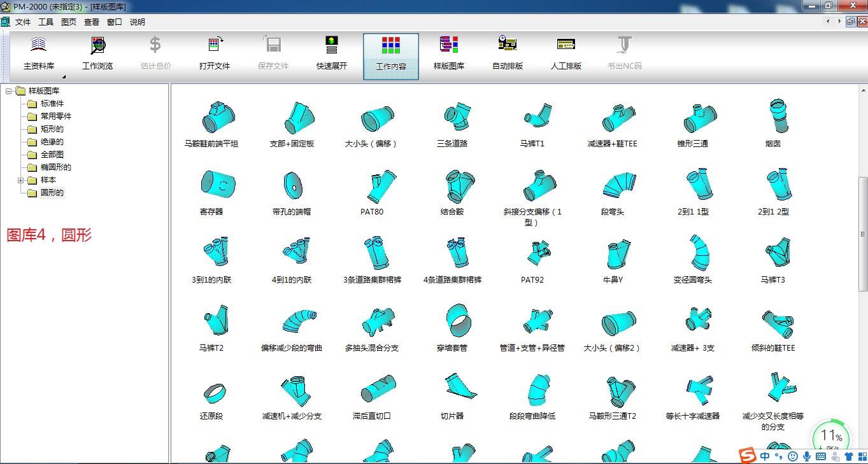The image size is (868, 464).
Task: Select the 穿墙套管 fitting icon
Action: tap(459, 320)
